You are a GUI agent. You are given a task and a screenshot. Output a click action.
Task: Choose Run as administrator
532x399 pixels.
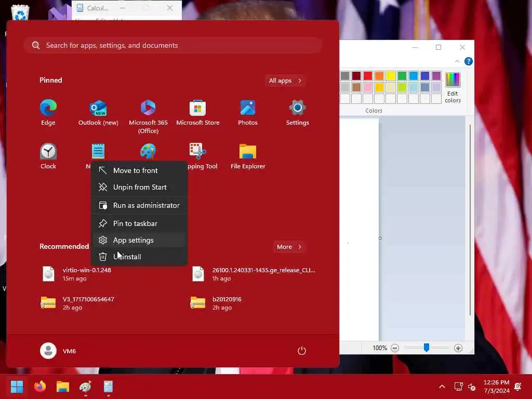[139, 205]
